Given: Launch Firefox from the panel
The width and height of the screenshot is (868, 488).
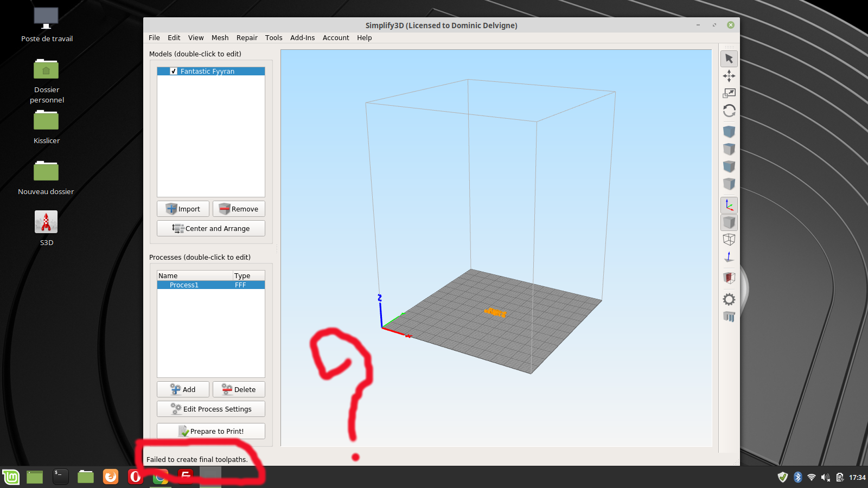Looking at the screenshot, I should tap(111, 477).
